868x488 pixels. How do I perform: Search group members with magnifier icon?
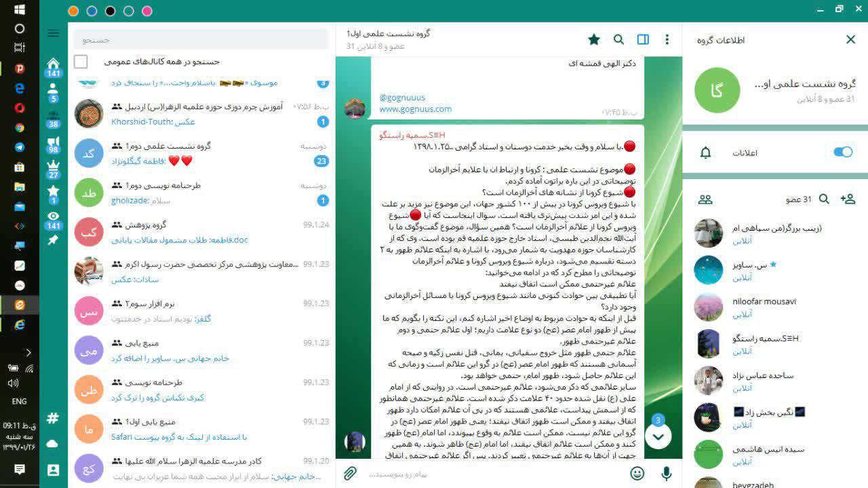coord(824,199)
